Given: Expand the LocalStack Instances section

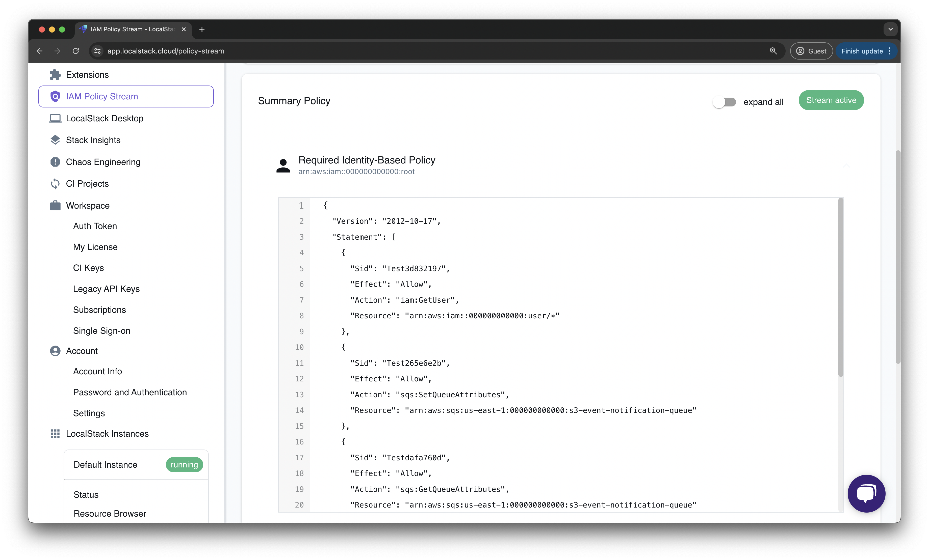Looking at the screenshot, I should tap(108, 433).
